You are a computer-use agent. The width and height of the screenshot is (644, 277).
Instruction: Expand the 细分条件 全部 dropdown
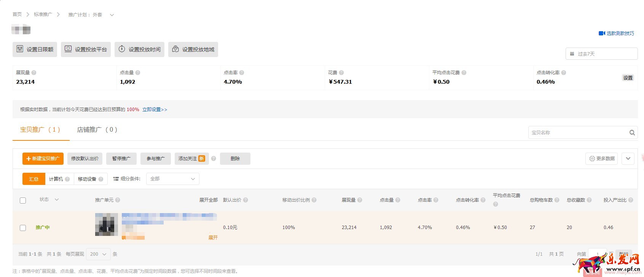(x=173, y=179)
